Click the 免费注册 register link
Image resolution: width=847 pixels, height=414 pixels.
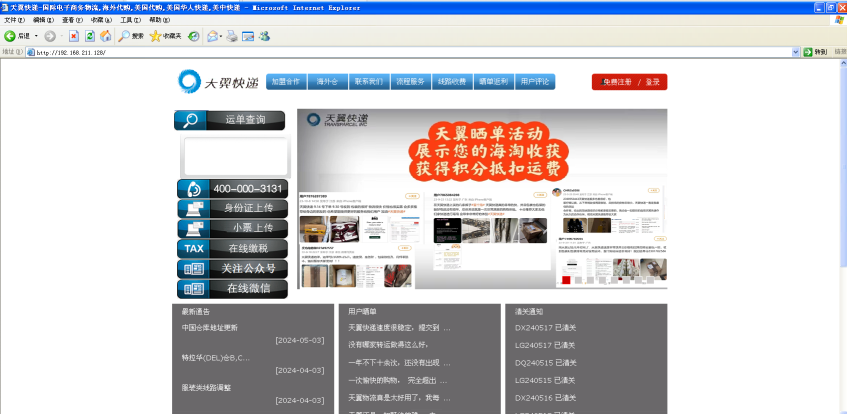click(617, 82)
